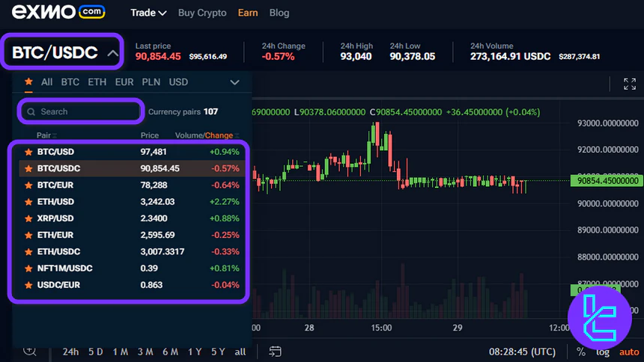Unfavorite the BTC/USD star

click(28, 152)
